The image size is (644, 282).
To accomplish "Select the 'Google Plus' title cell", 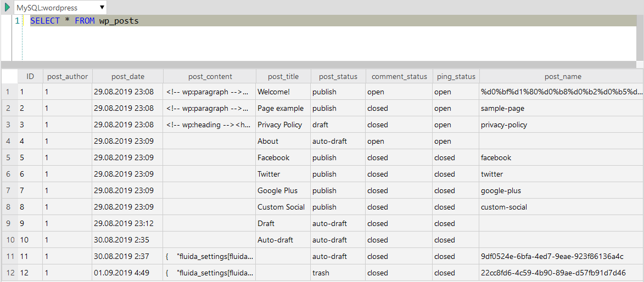I will [283, 190].
